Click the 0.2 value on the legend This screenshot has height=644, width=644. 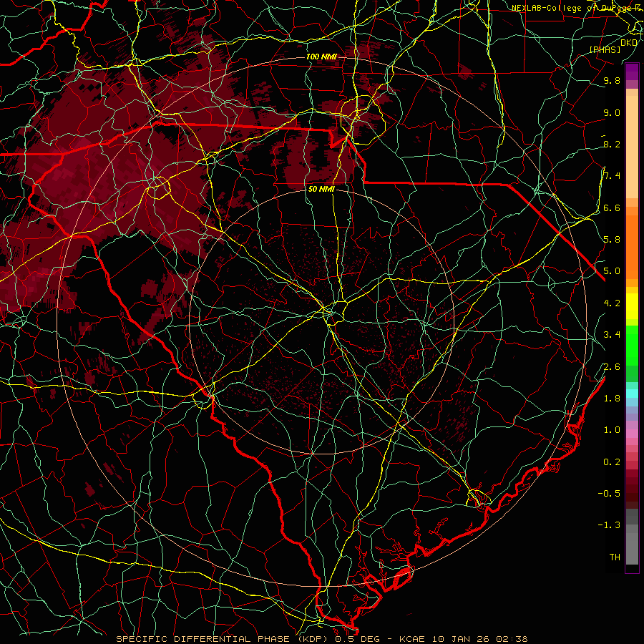pos(612,462)
